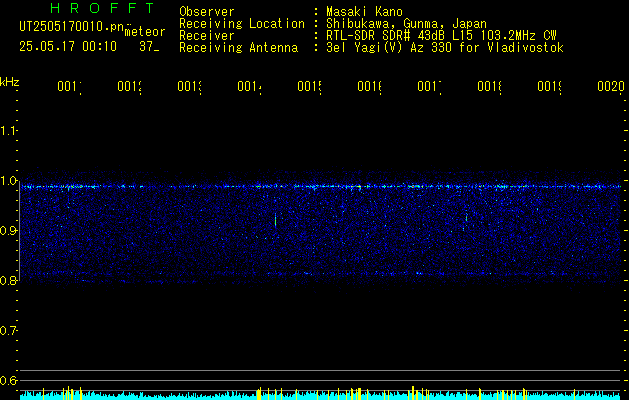The height and width of the screenshot is (400, 629).
Task: Click the 1.1 frequency axis label
Action: [8, 130]
